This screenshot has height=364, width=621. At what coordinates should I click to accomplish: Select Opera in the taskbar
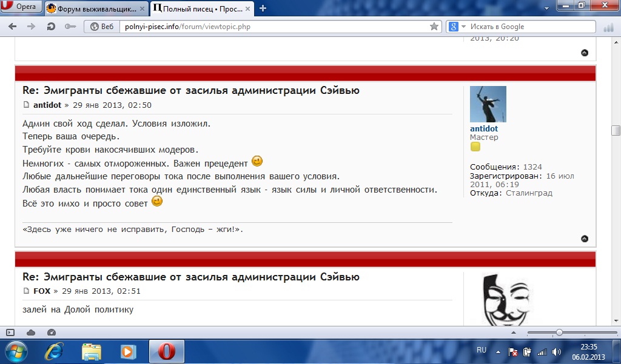coord(167,351)
